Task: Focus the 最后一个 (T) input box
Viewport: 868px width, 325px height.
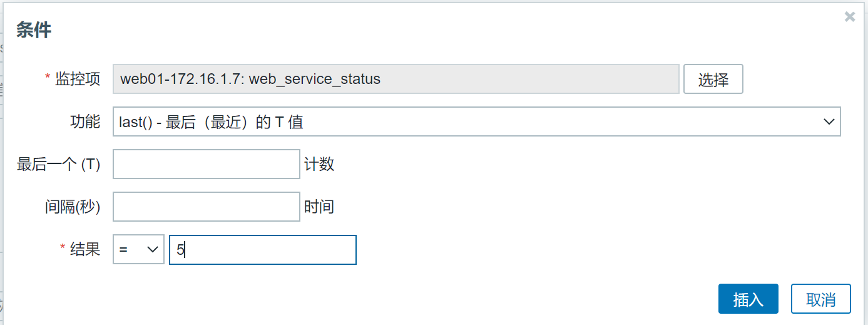Action: pyautogui.click(x=206, y=164)
